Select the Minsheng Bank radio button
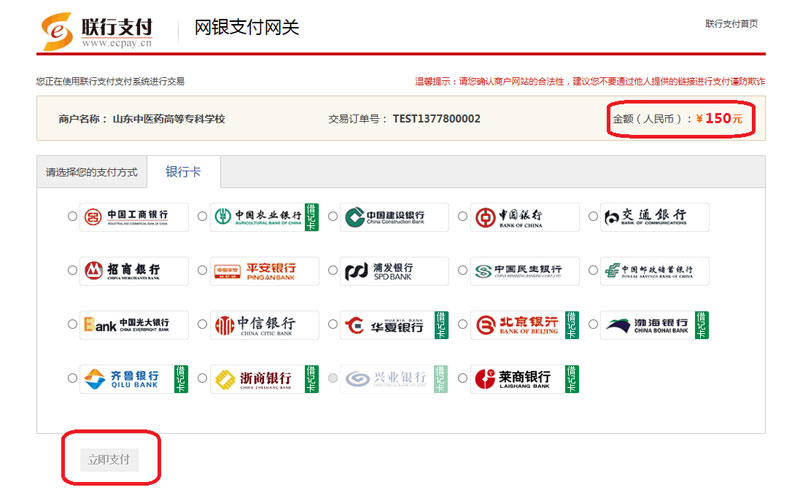The image size is (800, 498). pyautogui.click(x=463, y=270)
